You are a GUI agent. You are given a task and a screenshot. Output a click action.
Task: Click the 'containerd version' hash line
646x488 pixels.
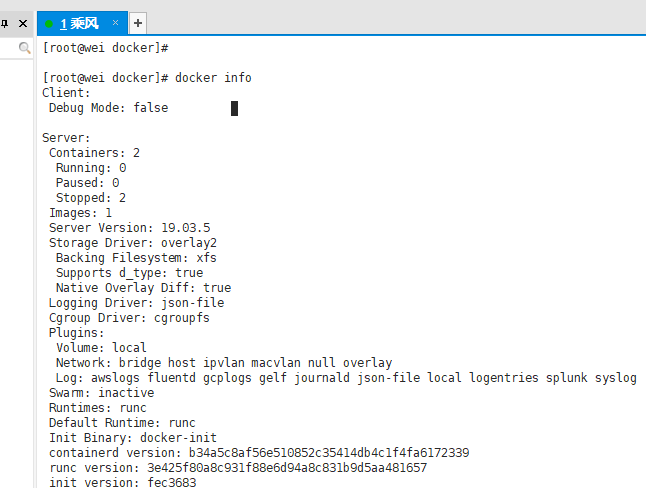(x=259, y=453)
